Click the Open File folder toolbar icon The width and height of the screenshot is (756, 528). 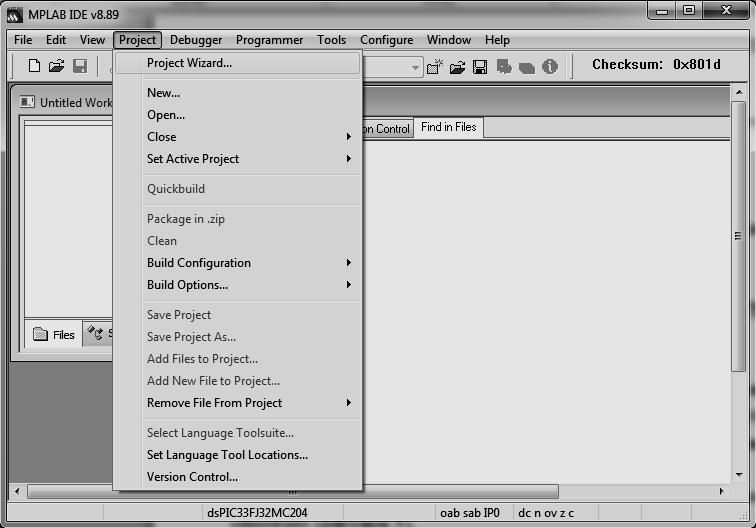coord(56,65)
